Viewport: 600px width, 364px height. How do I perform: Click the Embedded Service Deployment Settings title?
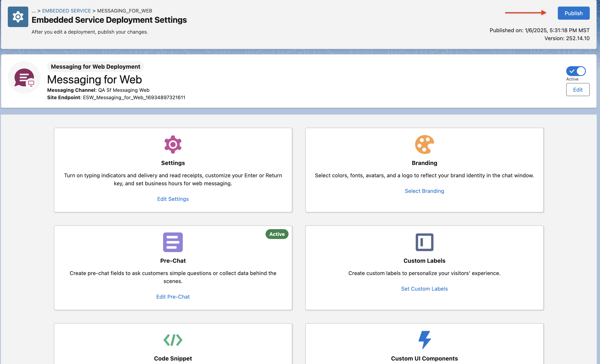coord(109,20)
